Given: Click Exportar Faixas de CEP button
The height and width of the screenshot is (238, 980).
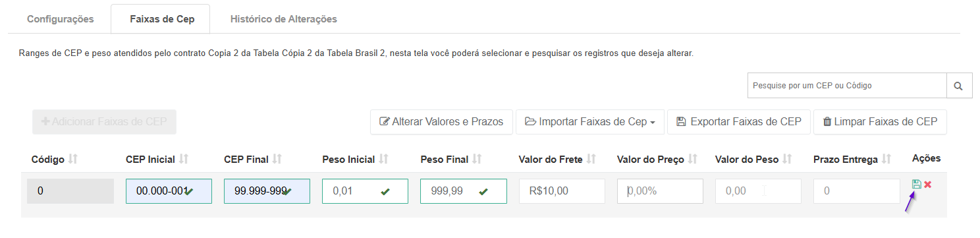Looking at the screenshot, I should tap(739, 122).
